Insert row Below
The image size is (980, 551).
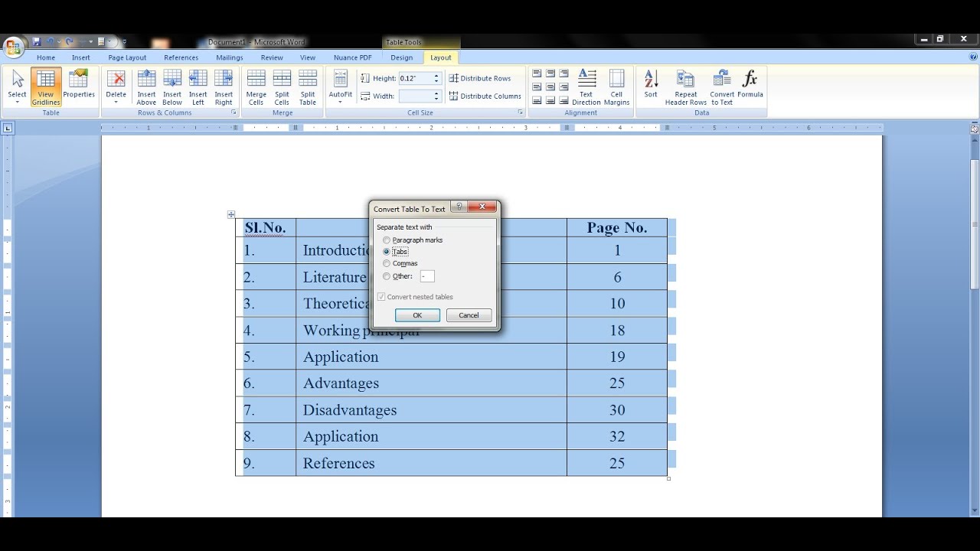pos(172,88)
